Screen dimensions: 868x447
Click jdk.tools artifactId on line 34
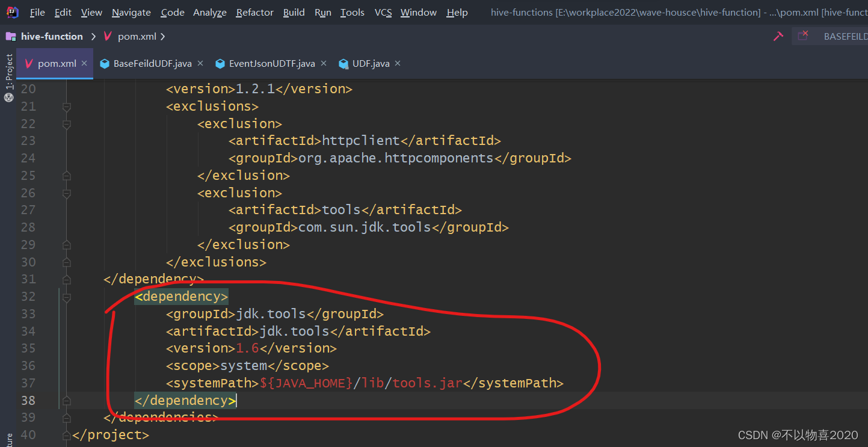294,331
